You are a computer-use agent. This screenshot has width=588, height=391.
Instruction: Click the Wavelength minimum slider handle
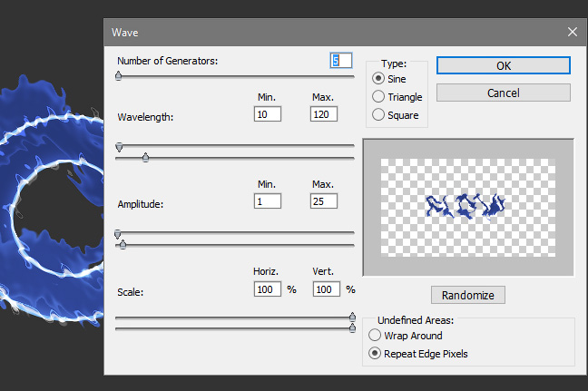[119, 147]
